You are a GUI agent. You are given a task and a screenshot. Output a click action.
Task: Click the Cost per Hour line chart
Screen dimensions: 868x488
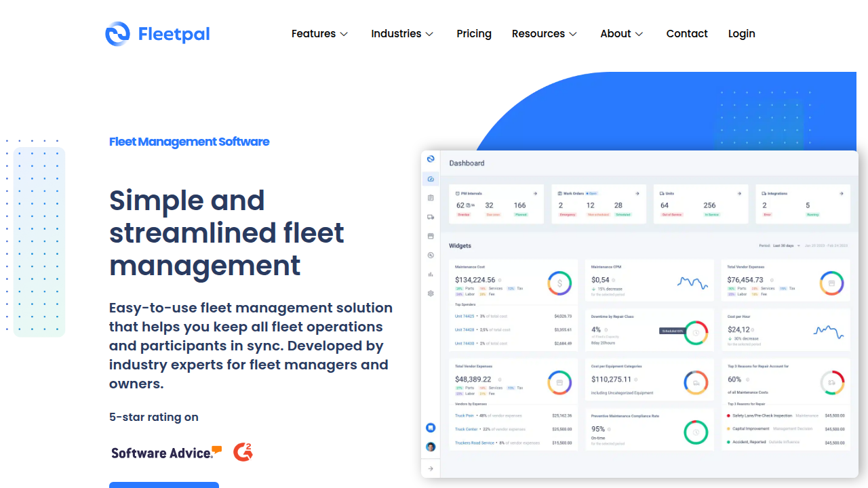(x=829, y=331)
